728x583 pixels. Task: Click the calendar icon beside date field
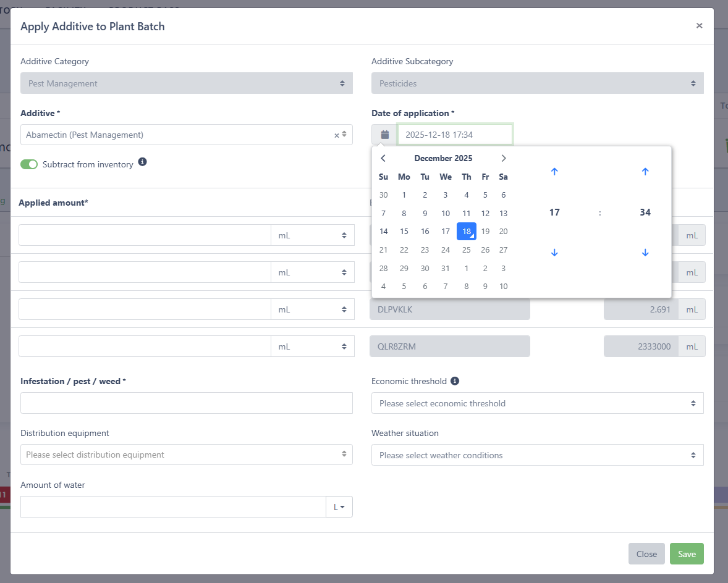click(x=384, y=135)
